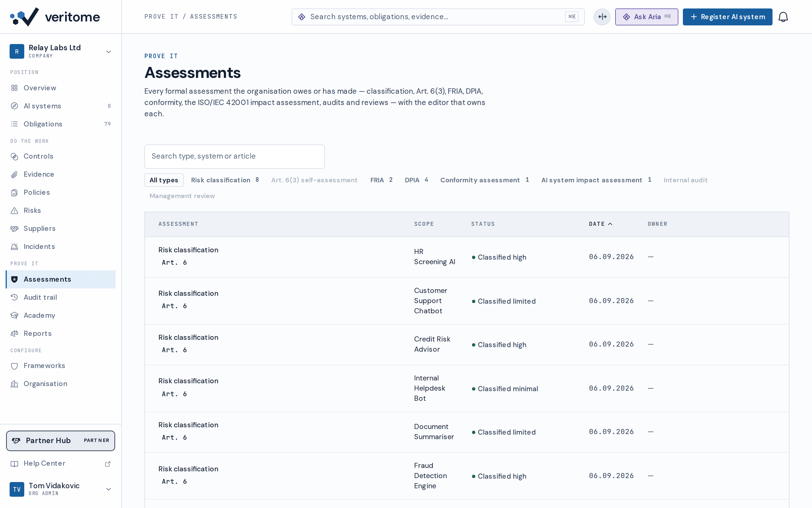Filter by AI system impact assessment

596,180
